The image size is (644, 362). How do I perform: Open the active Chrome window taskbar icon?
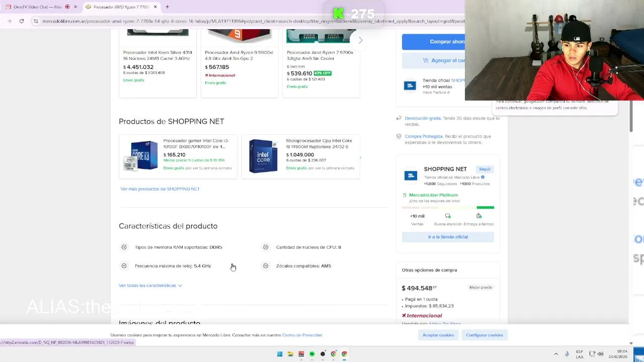pos(344,354)
